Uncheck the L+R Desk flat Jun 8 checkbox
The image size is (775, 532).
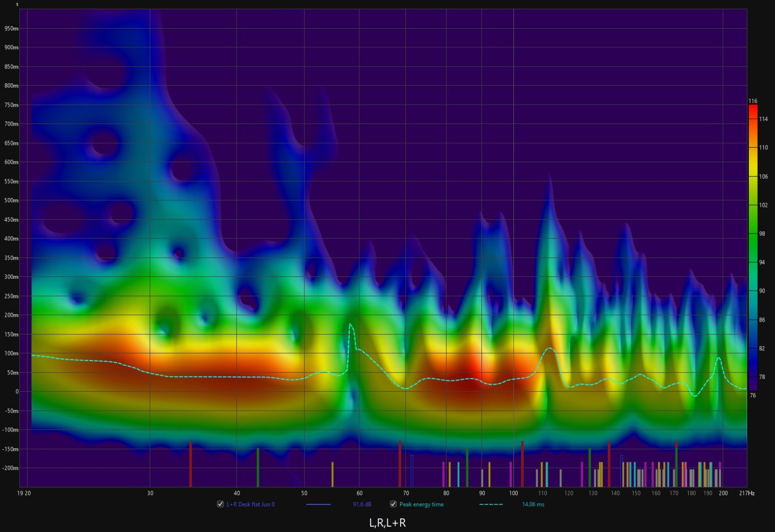pos(220,504)
